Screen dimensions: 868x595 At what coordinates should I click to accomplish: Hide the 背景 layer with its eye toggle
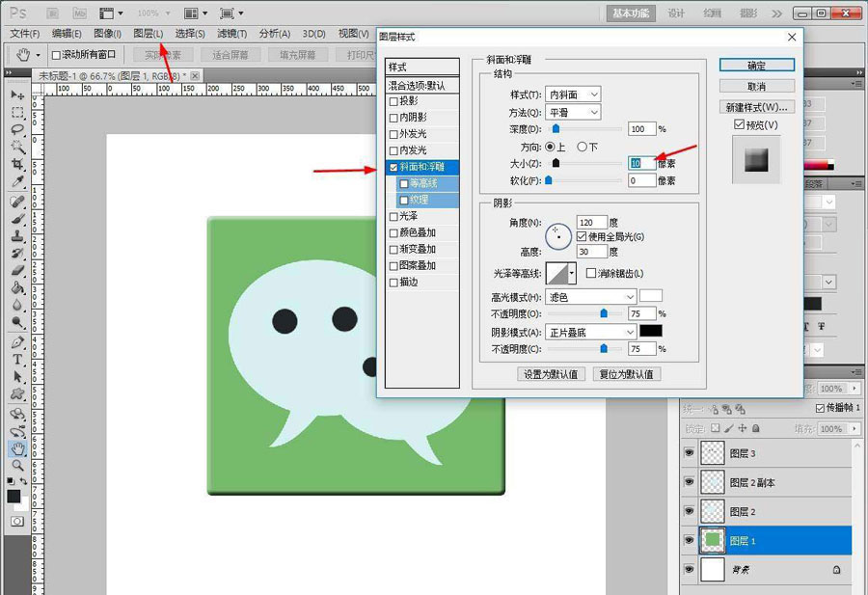point(688,569)
